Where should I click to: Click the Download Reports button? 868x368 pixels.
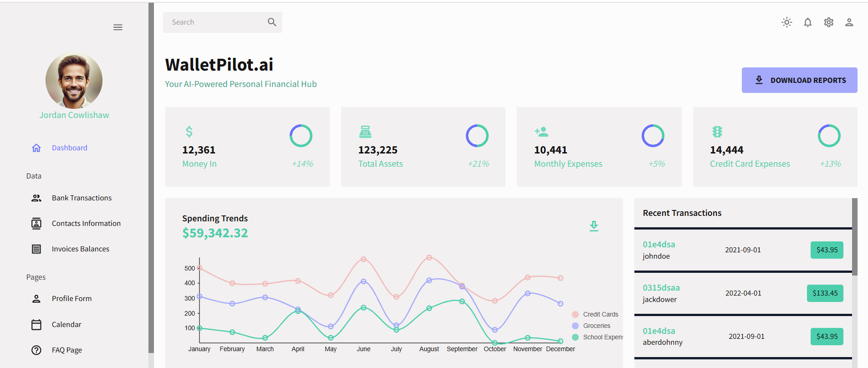800,80
